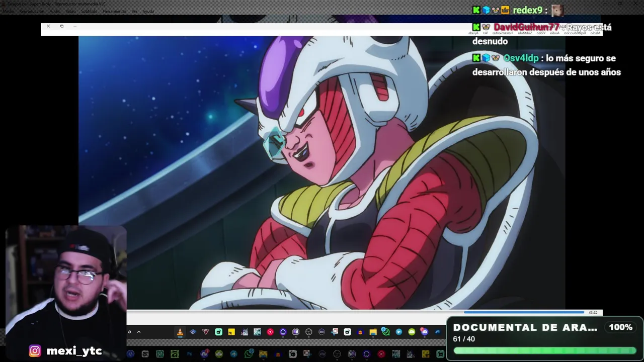Screen dimensions: 644x362
Task: Open the Ayuda menu in VLC
Action: coord(148,11)
